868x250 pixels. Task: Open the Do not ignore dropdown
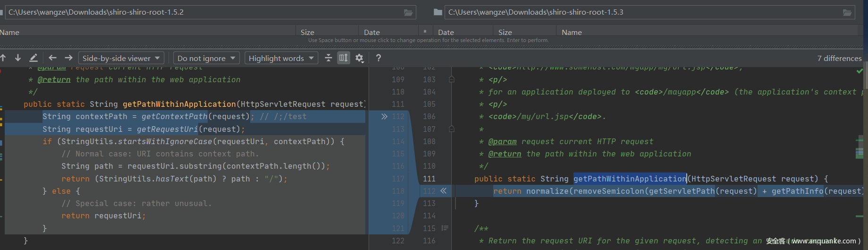(x=206, y=58)
